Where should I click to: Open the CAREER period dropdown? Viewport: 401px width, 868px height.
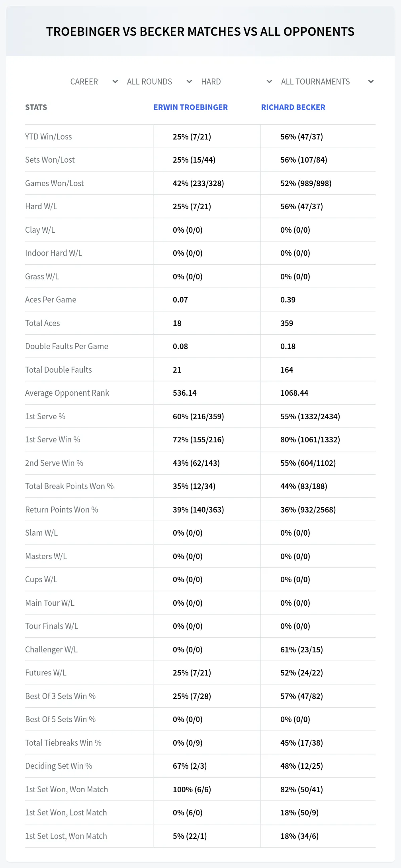click(x=94, y=82)
